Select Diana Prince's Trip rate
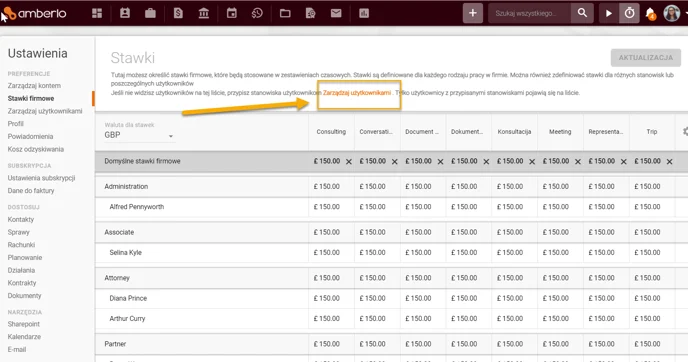This screenshot has height=362, width=688. tap(648, 298)
